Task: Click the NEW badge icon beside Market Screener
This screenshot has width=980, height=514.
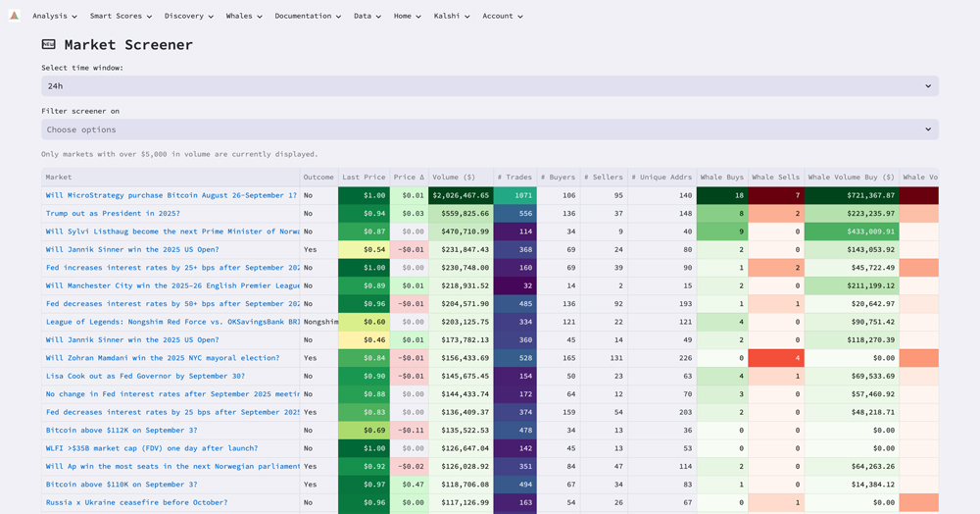Action: [49, 44]
